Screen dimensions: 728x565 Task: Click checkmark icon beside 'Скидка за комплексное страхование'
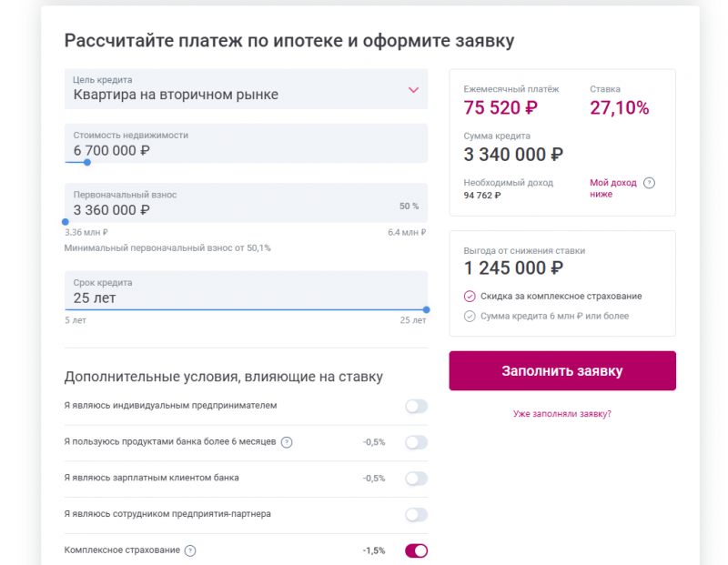coord(468,295)
